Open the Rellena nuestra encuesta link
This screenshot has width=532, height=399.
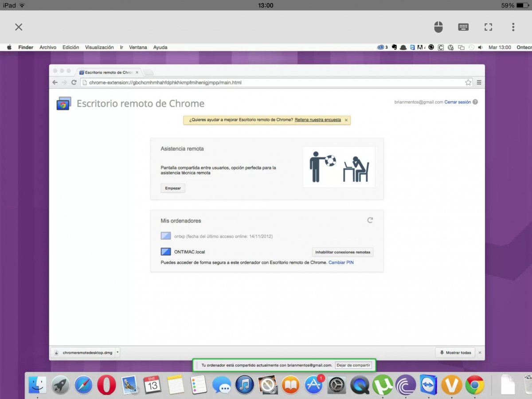click(318, 120)
